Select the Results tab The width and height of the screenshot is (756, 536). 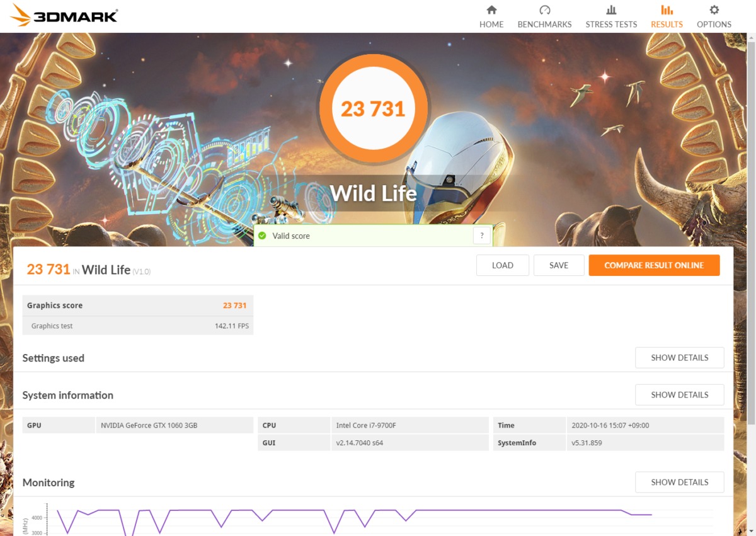coord(667,17)
